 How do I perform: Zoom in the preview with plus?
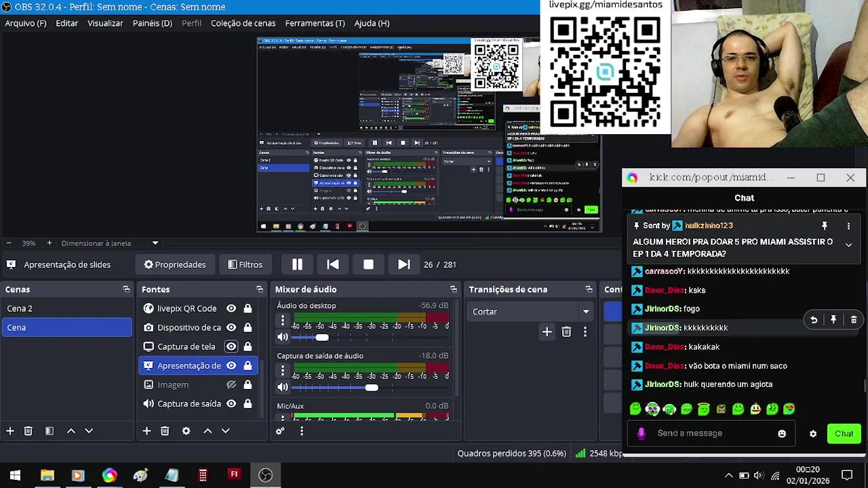point(49,243)
